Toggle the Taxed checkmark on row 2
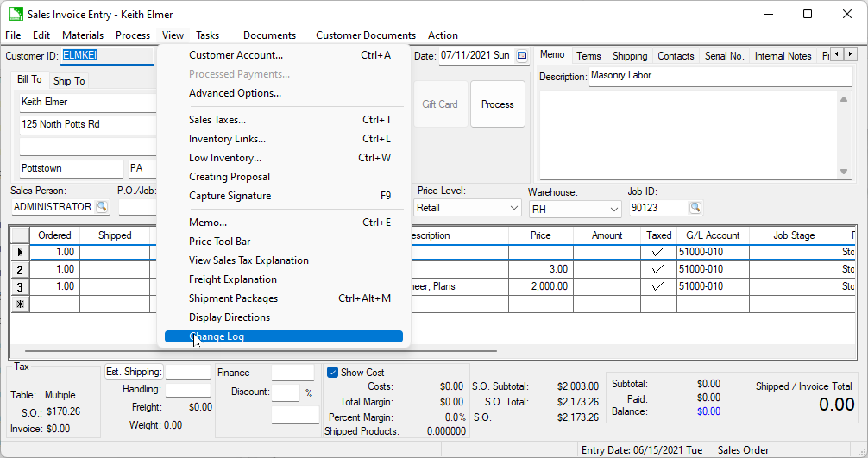 658,269
